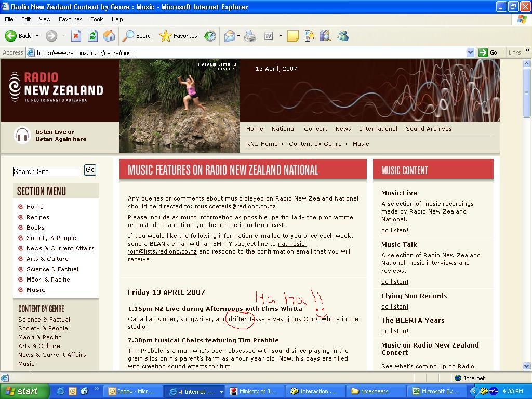The image size is (532, 399).
Task: Go to the browser Home page icon
Action: (109, 36)
